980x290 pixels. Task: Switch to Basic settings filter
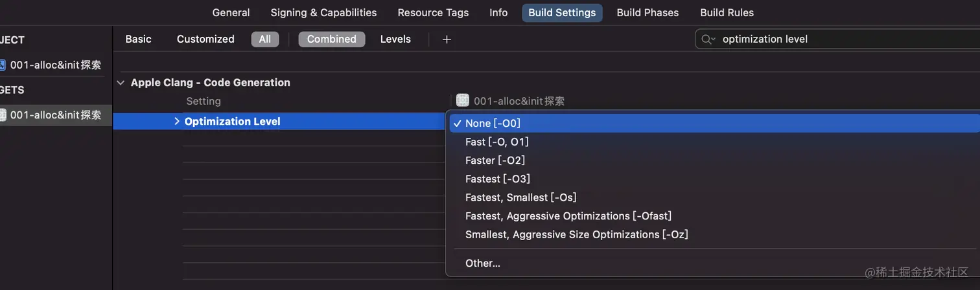coord(138,39)
